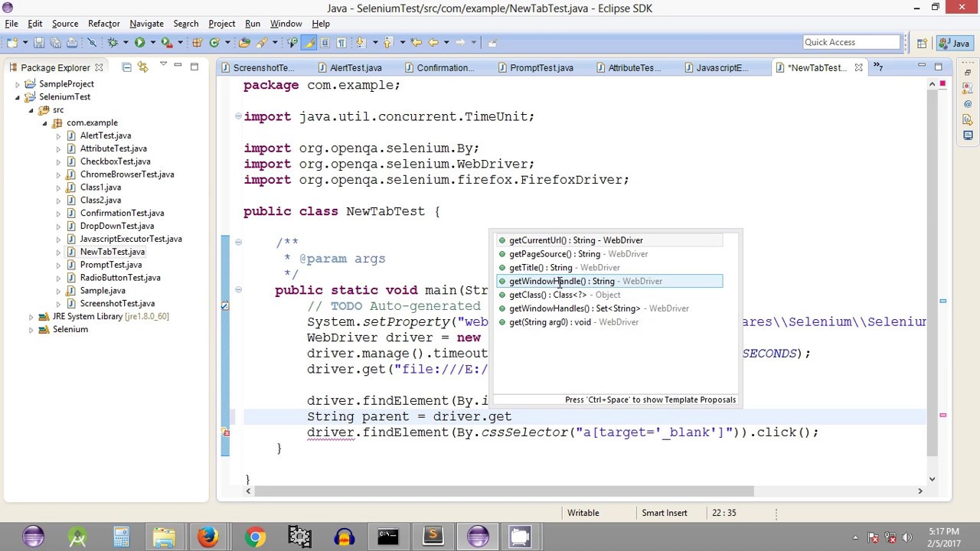This screenshot has width=980, height=551.
Task: Click the Quick Access search field
Action: point(852,43)
